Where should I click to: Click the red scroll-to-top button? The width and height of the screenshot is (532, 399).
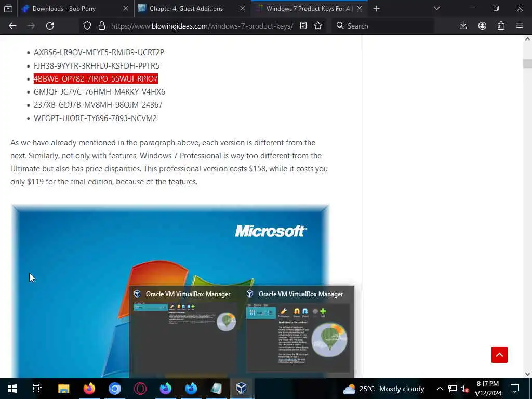(x=499, y=354)
